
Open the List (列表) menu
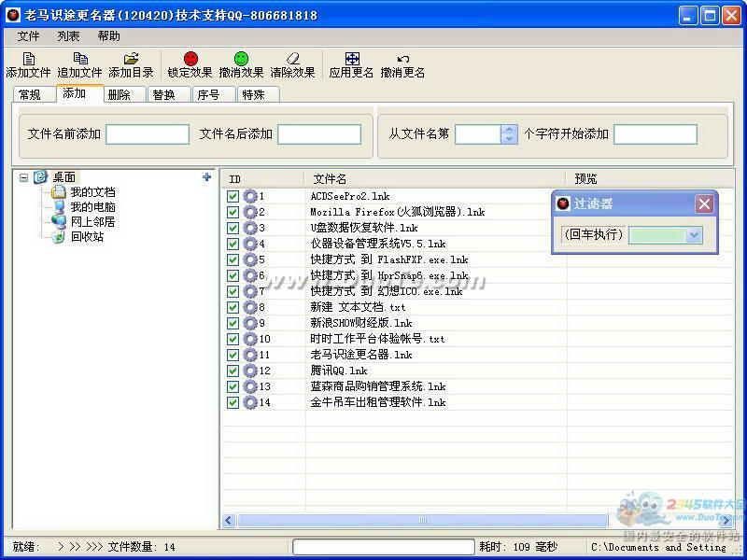coord(68,36)
